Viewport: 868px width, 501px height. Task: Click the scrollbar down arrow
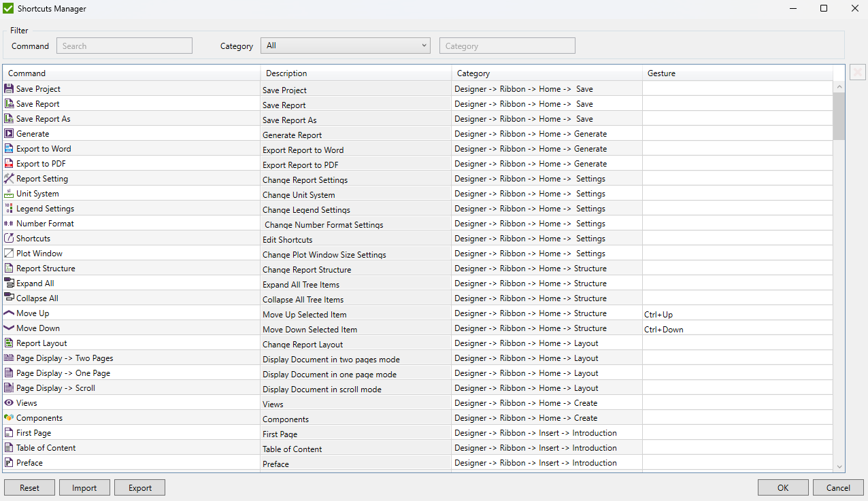839,466
